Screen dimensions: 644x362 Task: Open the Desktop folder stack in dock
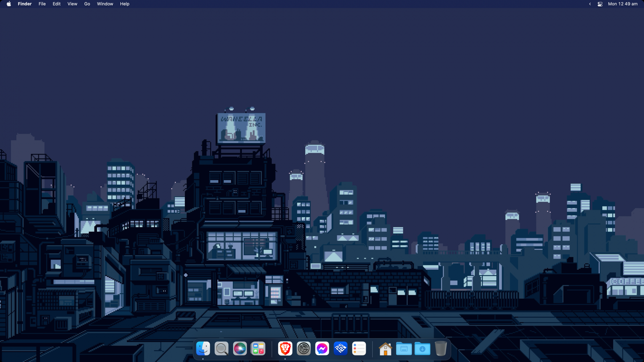pyautogui.click(x=404, y=348)
